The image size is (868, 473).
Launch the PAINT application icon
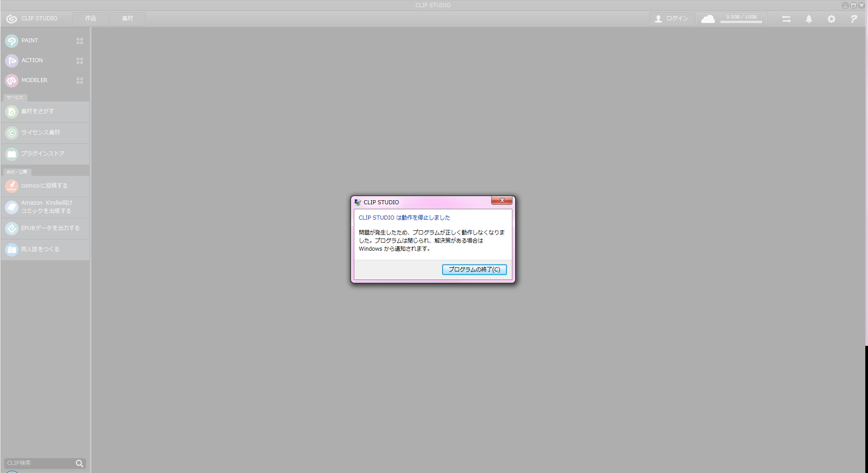click(12, 41)
